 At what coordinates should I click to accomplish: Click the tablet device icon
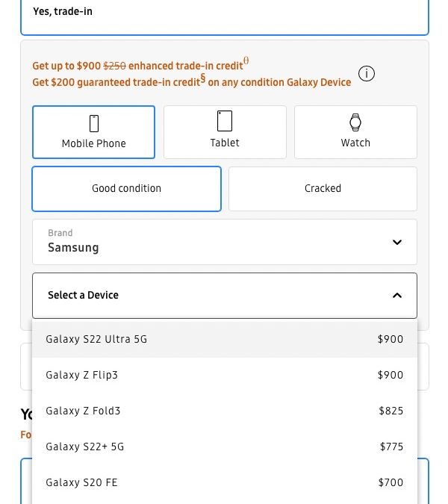coord(225,121)
